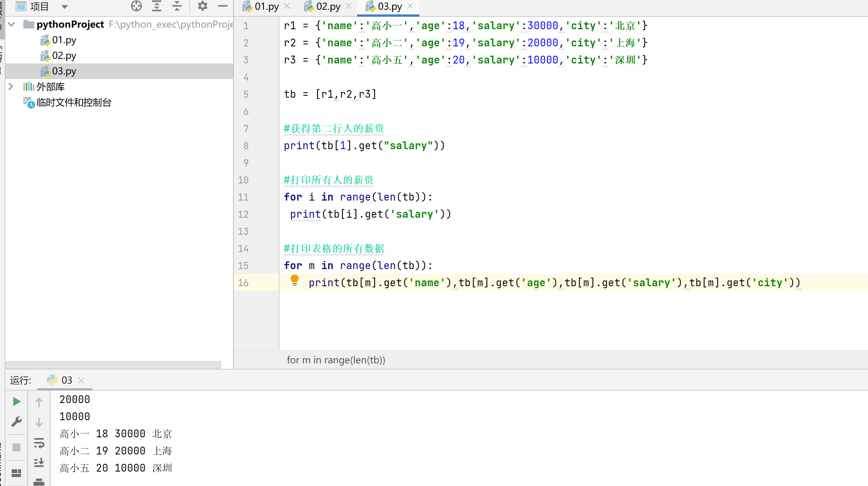Switch to the 01.py editor tab
The height and width of the screenshot is (486, 868).
pos(266,7)
